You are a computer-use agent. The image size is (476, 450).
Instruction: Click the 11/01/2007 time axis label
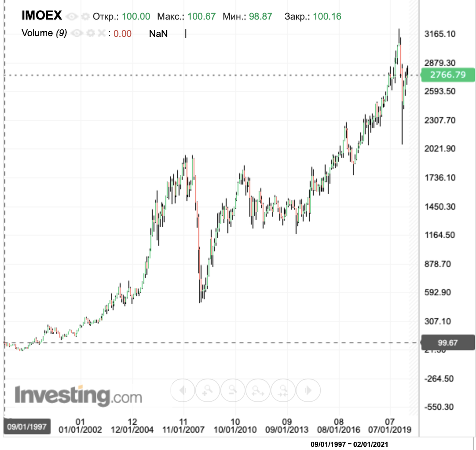(183, 429)
